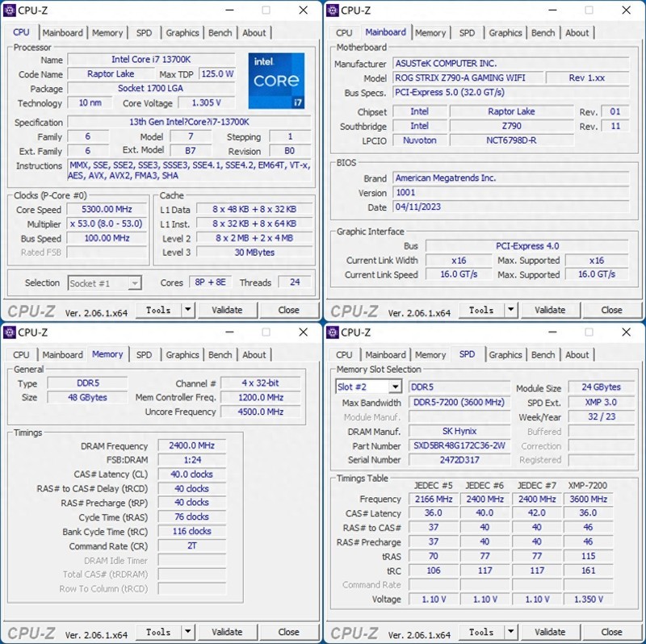The height and width of the screenshot is (644, 646).
Task: Switch to the Memory tab in the Mainboard window
Action: click(430, 32)
